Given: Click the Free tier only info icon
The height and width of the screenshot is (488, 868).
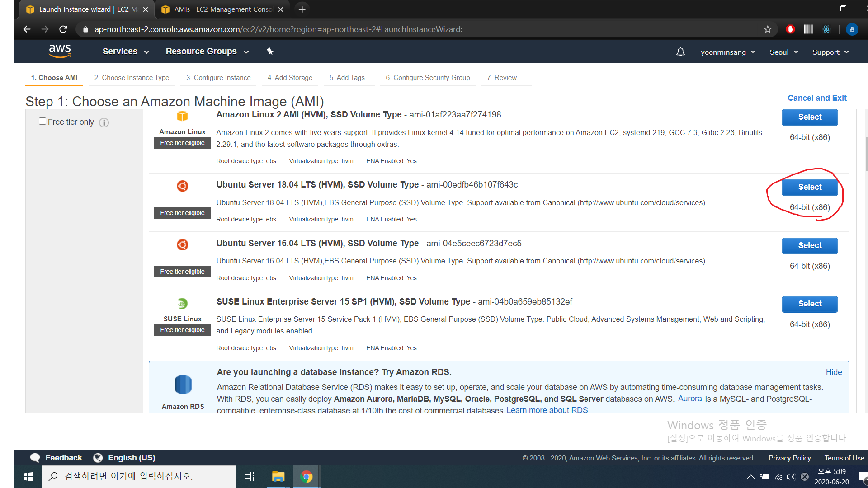Looking at the screenshot, I should 104,122.
